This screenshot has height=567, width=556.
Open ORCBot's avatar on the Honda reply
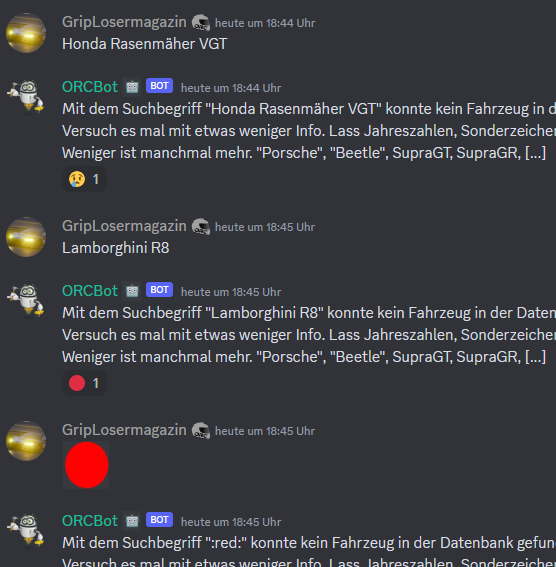[x=26, y=96]
